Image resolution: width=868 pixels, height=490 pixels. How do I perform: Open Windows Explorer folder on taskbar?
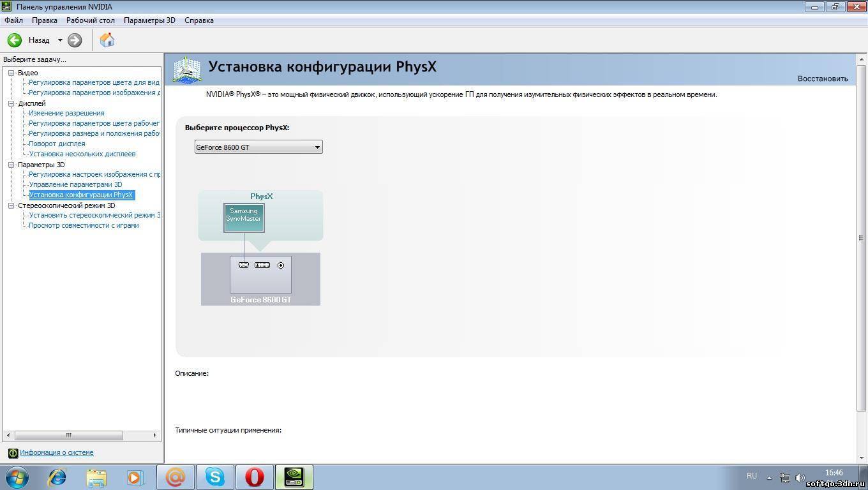pos(96,477)
